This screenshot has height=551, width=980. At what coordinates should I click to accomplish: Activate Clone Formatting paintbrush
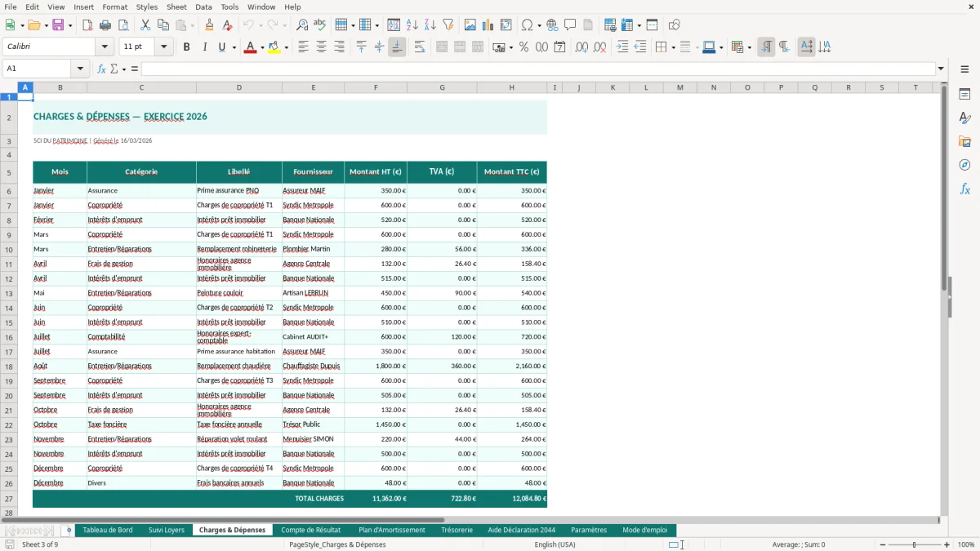(210, 25)
